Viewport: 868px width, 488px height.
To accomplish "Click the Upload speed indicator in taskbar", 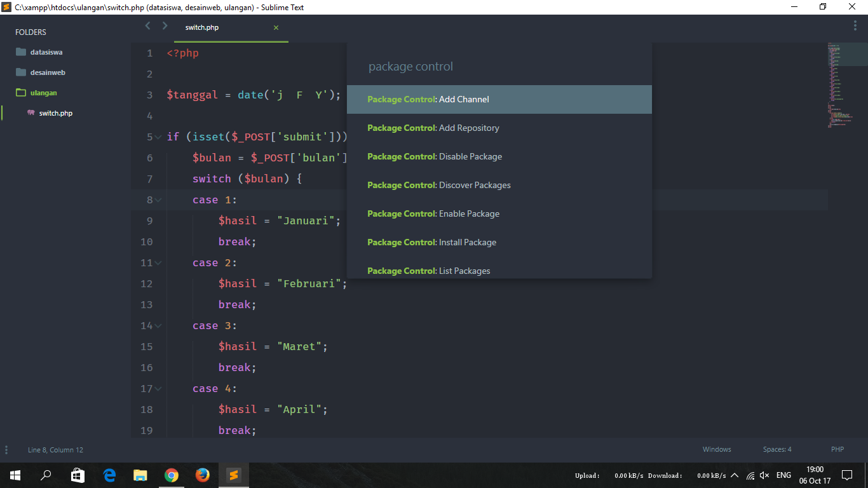I will point(609,475).
